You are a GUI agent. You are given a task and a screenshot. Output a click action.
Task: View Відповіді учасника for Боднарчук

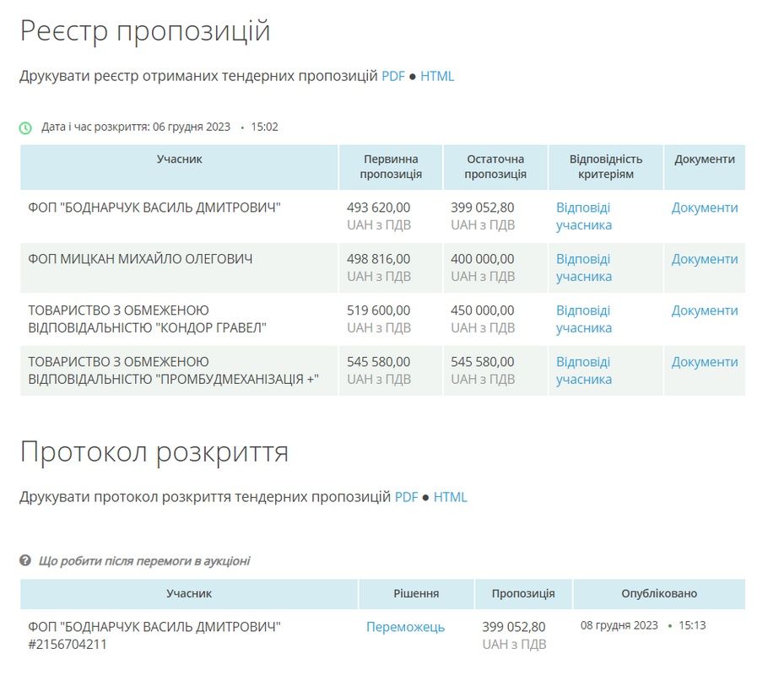point(583,216)
